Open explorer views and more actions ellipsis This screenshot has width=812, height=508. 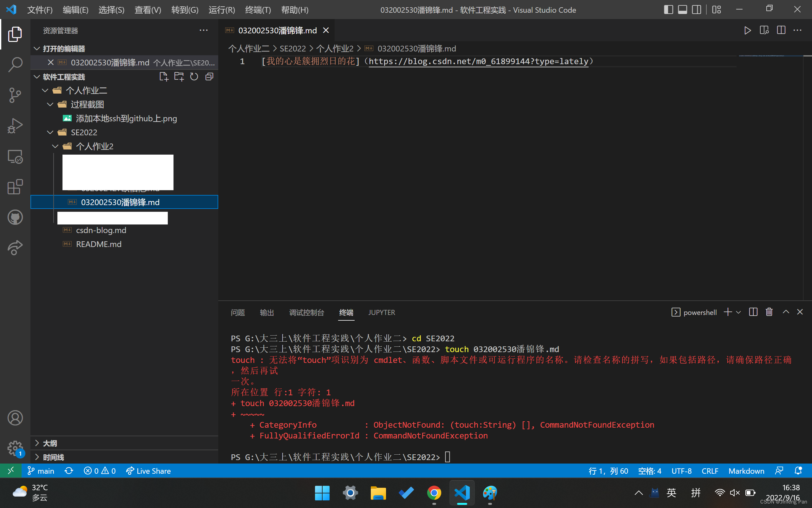[203, 30]
